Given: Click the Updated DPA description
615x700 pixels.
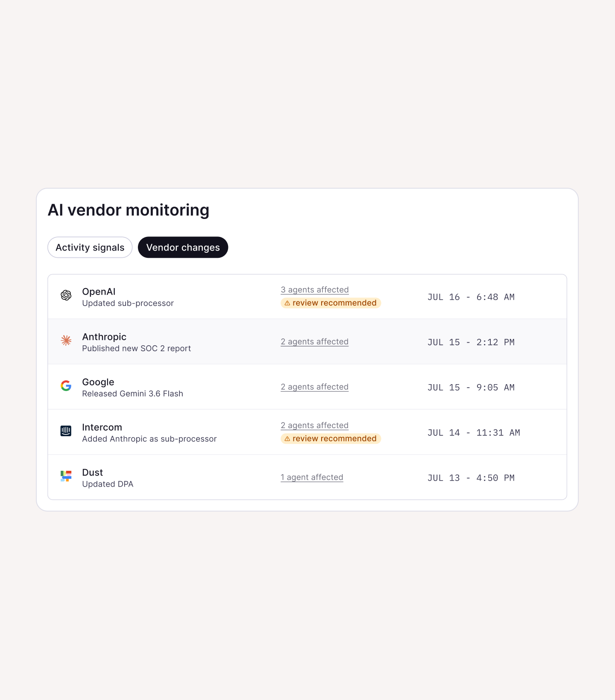Looking at the screenshot, I should [108, 484].
